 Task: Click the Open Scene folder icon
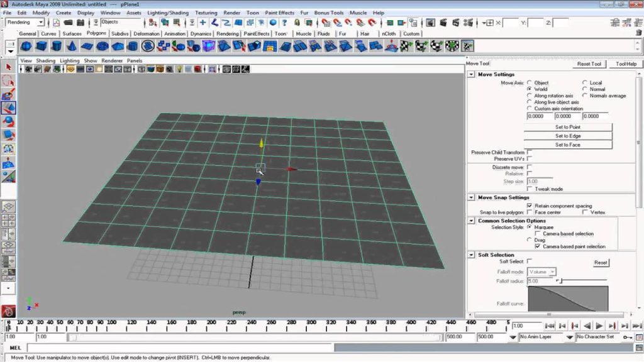click(x=68, y=23)
